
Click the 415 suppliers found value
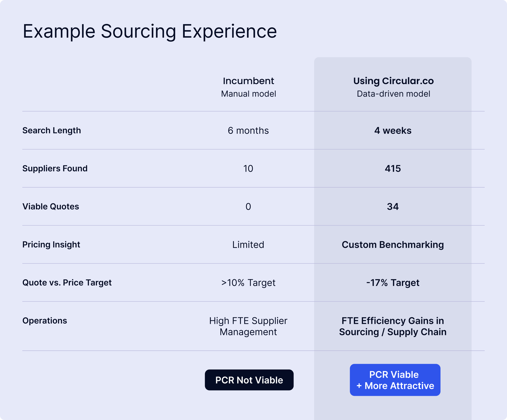[393, 168]
